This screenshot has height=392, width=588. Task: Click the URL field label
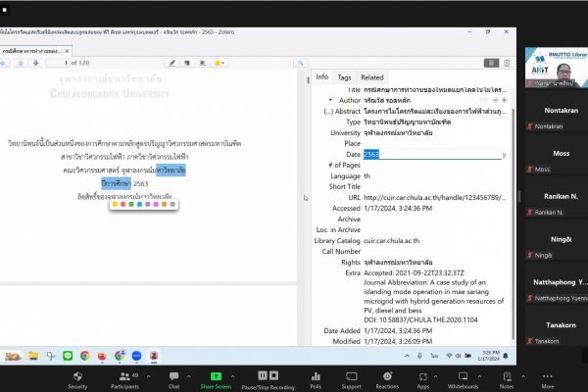[354, 197]
